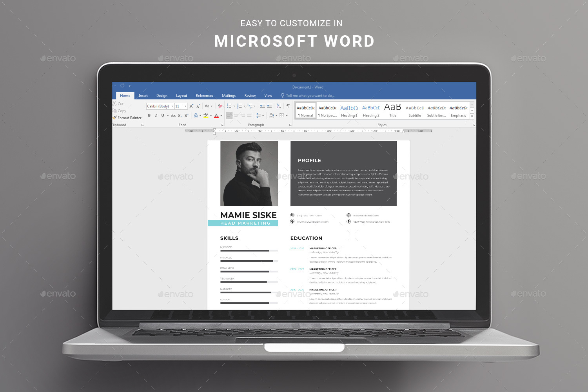Select the Mamie Siske profile photo
This screenshot has height=392, width=588.
click(x=249, y=172)
